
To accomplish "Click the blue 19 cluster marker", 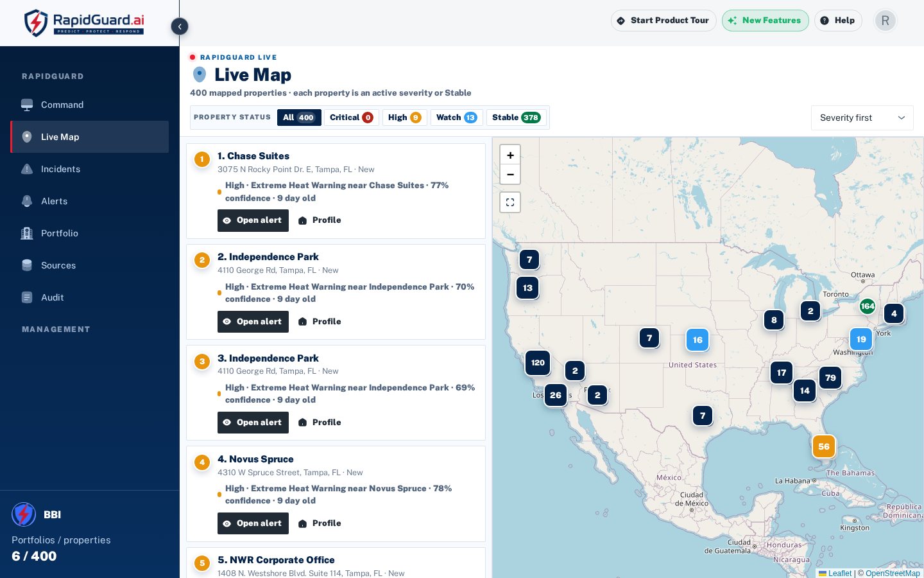I will [861, 339].
